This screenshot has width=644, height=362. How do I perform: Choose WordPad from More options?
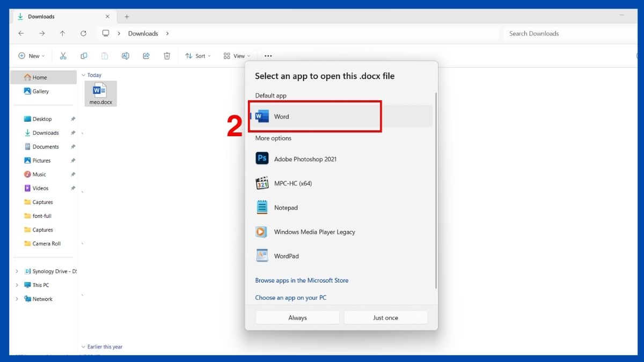pos(341,256)
